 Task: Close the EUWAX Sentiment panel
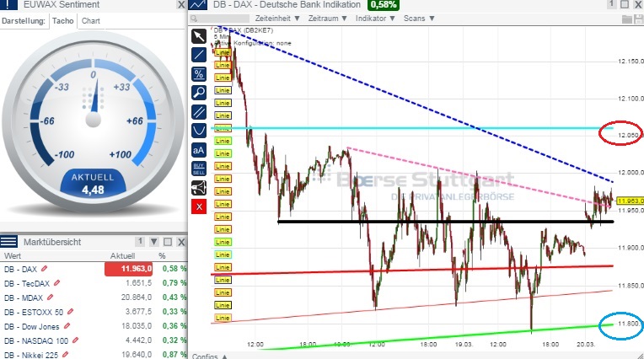(181, 4)
